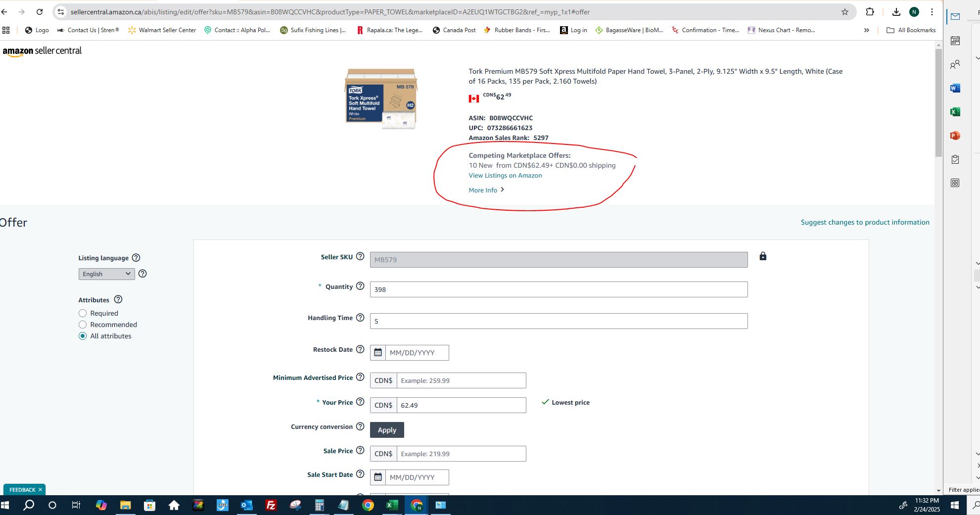Click the help icon next to Seller SKU
This screenshot has height=515, width=980.
pyautogui.click(x=360, y=256)
